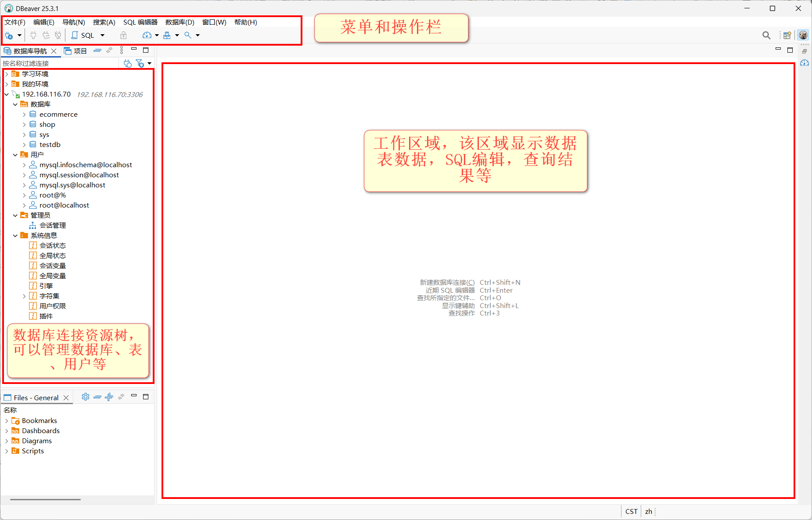Click the 新建数据库连接(C) shortcut link
This screenshot has width=812, height=520.
[447, 283]
